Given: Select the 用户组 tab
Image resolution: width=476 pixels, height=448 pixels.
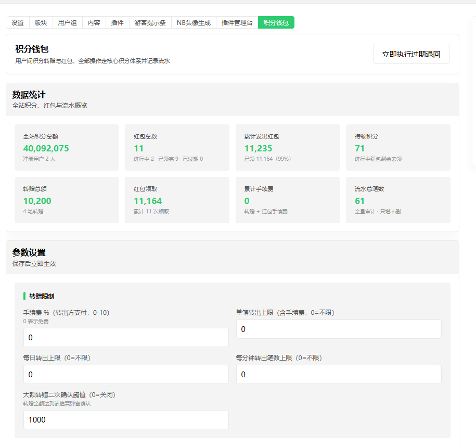Looking at the screenshot, I should tap(68, 22).
